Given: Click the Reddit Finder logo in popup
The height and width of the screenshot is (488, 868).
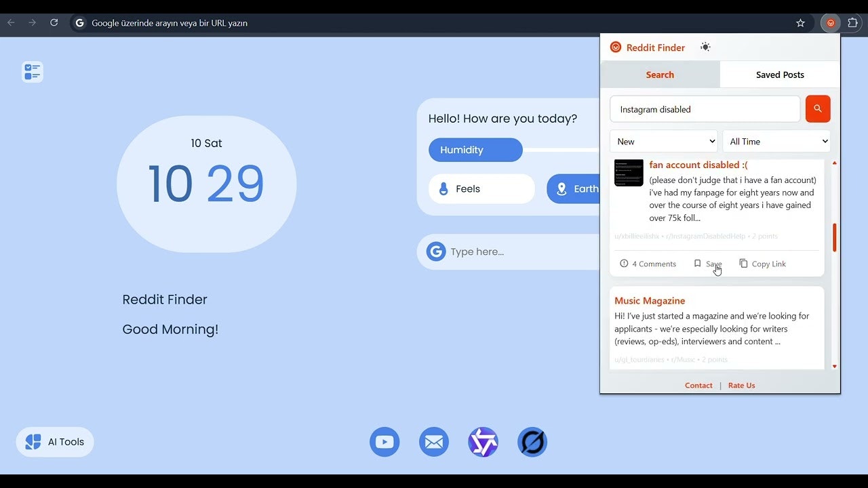Looking at the screenshot, I should [x=616, y=47].
